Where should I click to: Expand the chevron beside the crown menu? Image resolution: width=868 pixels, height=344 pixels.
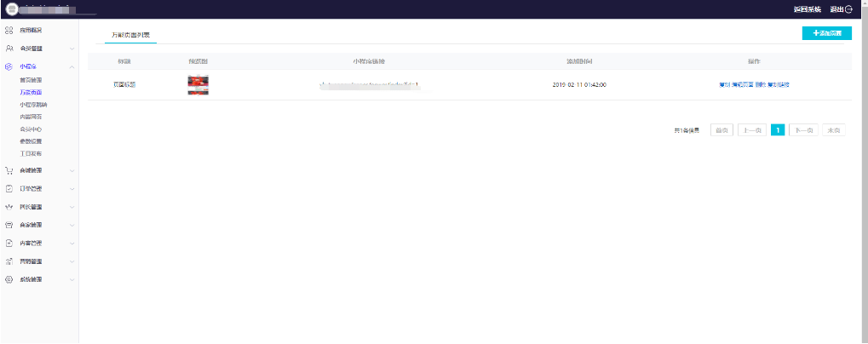pos(72,207)
